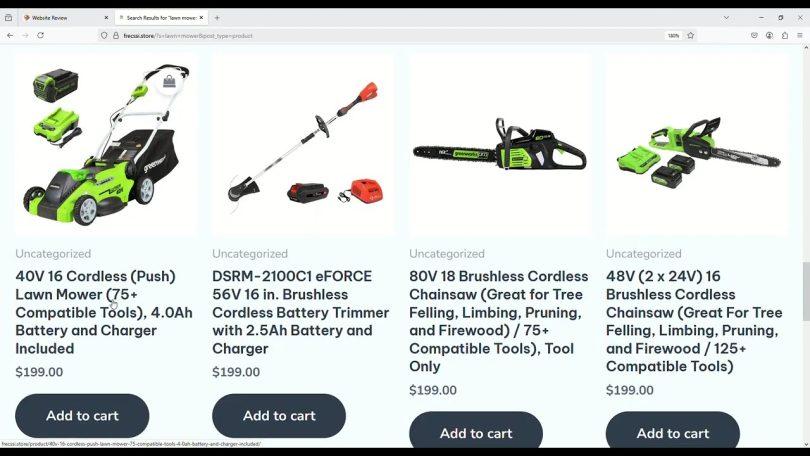
Task: Click the 48V chainsaw product thumbnail
Action: click(x=697, y=146)
